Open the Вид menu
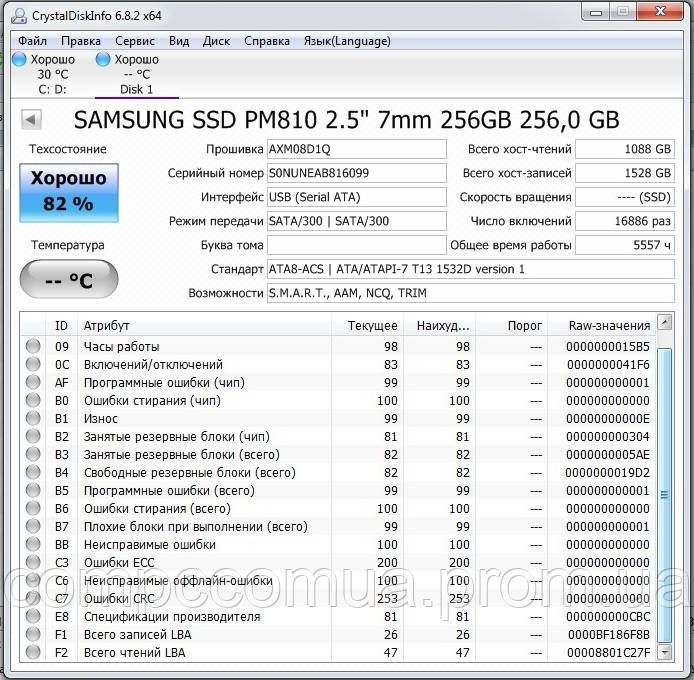 179,41
